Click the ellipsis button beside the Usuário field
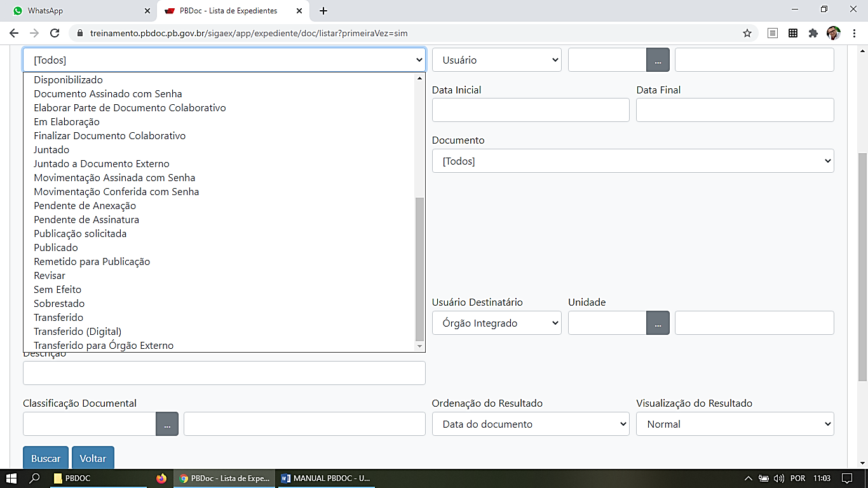Screen dimensions: 868x488 pyautogui.click(x=658, y=60)
